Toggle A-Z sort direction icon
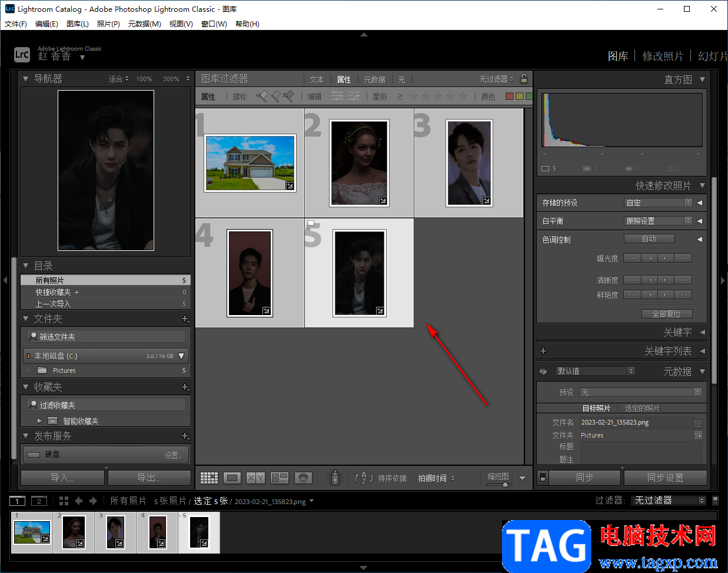This screenshot has width=728, height=573. pyautogui.click(x=364, y=478)
